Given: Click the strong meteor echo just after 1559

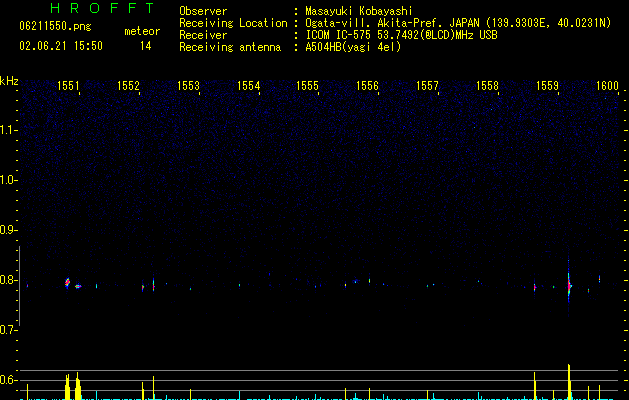Looking at the screenshot, I should [569, 286].
